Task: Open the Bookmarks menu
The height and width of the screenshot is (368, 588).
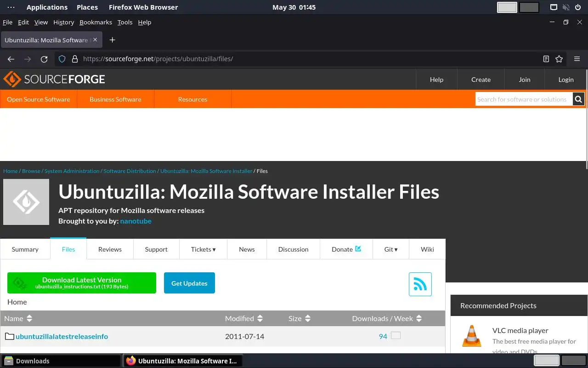Action: (96, 22)
